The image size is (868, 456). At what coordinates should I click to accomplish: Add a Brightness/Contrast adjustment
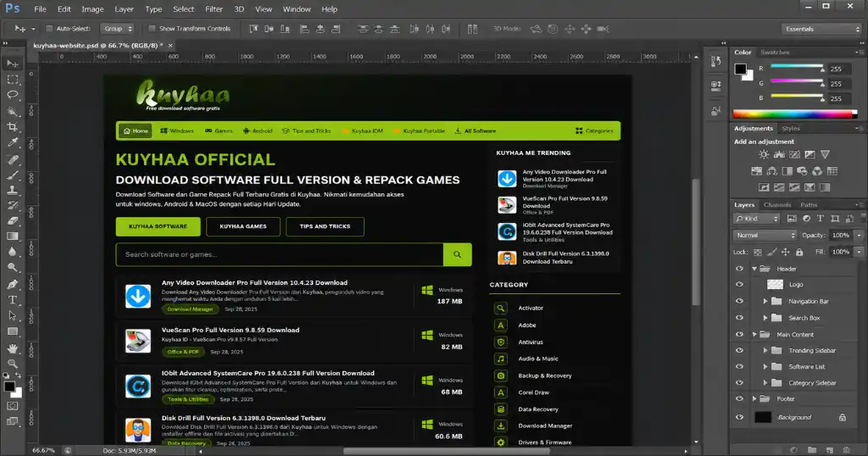coord(764,155)
